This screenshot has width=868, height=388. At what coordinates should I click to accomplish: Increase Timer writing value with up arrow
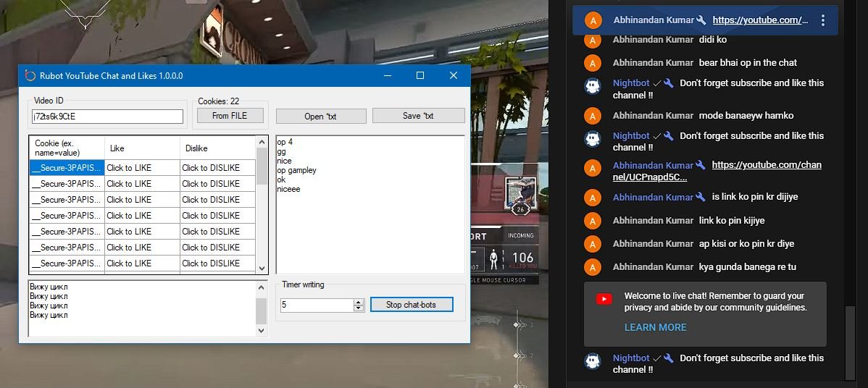358,302
